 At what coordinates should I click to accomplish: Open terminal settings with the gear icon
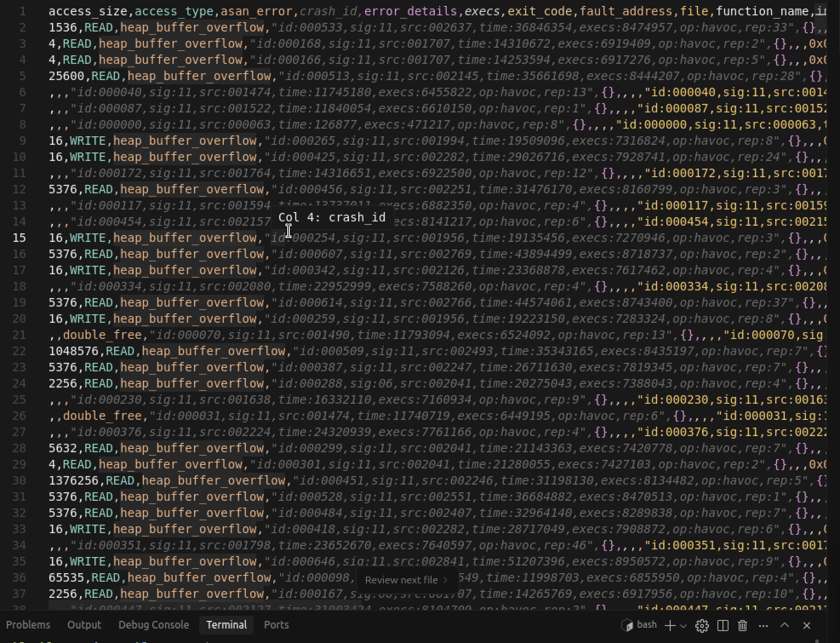[702, 626]
